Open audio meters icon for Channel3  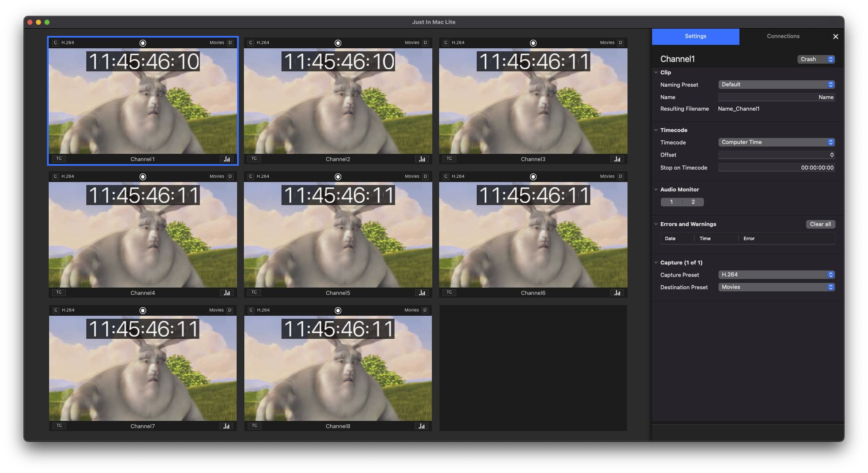(617, 159)
